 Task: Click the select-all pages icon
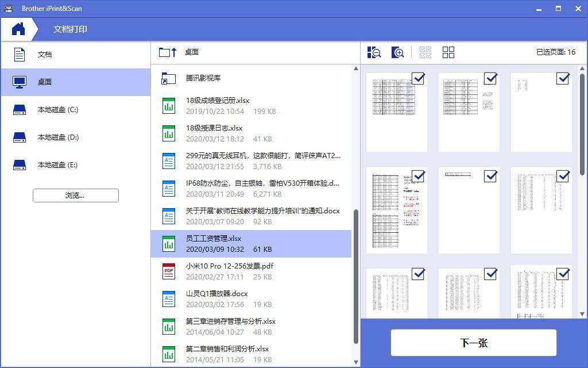pyautogui.click(x=425, y=52)
